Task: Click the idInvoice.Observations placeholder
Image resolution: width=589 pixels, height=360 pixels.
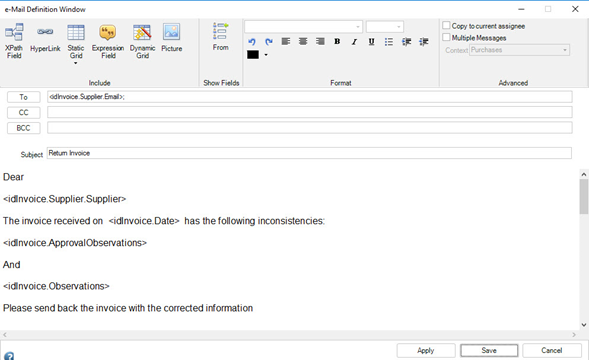Action: [56, 286]
